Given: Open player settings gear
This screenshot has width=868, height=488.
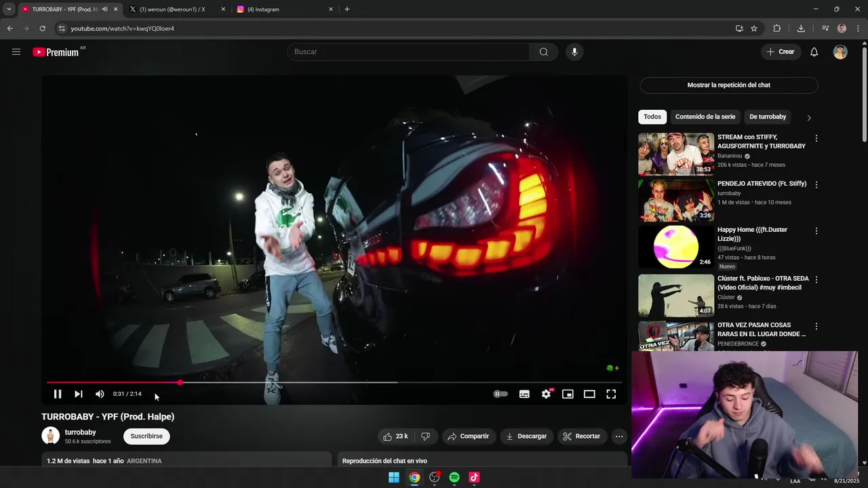Looking at the screenshot, I should (x=546, y=394).
